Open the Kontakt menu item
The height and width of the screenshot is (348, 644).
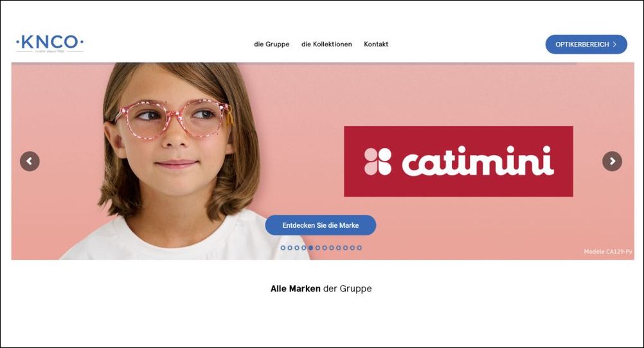pos(376,44)
